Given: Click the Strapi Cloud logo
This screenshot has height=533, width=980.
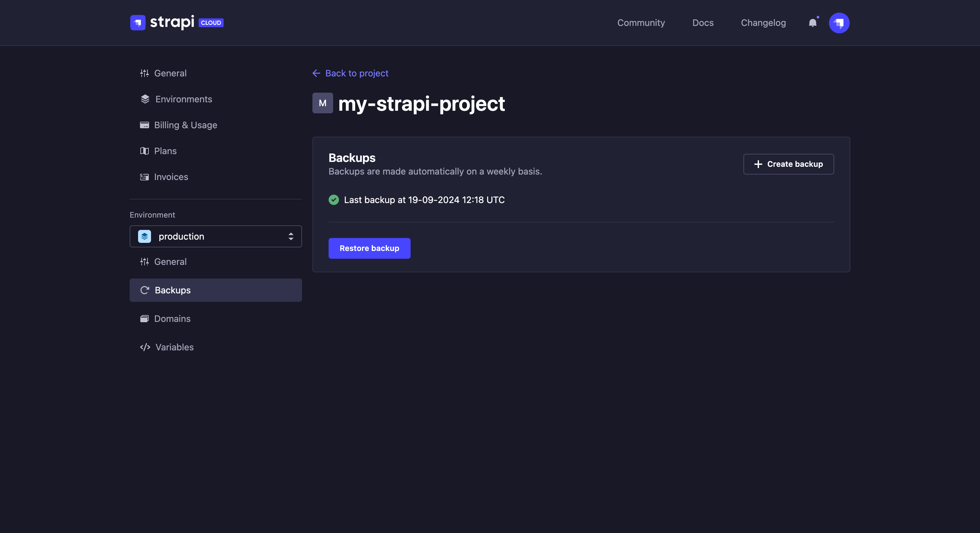Looking at the screenshot, I should 177,22.
